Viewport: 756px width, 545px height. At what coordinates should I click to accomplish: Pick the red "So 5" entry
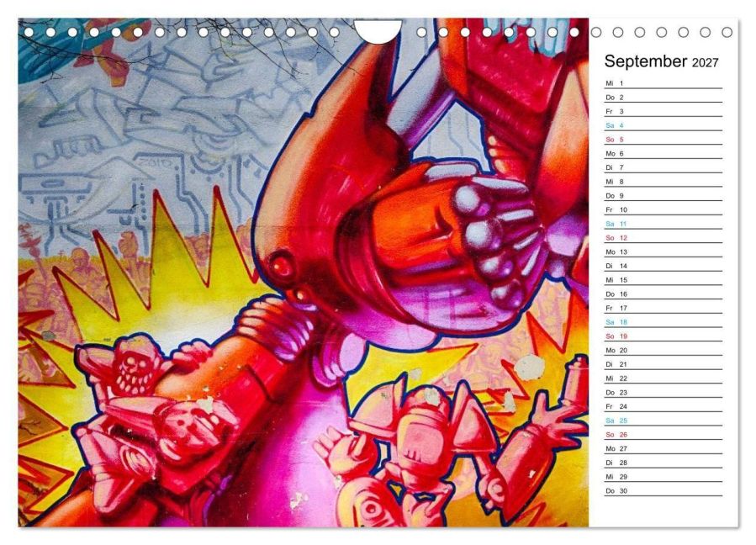coord(663,139)
